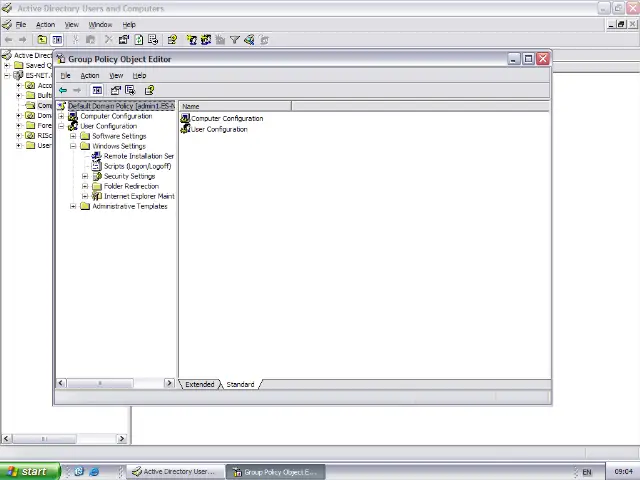
Task: Click Computer Configuration icon in right pane list
Action: click(x=185, y=118)
